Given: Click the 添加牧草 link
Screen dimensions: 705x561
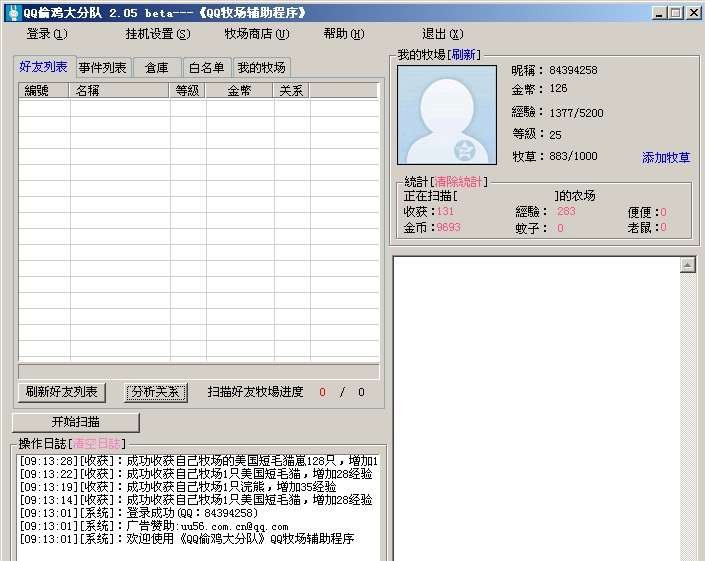Looking at the screenshot, I should point(666,157).
